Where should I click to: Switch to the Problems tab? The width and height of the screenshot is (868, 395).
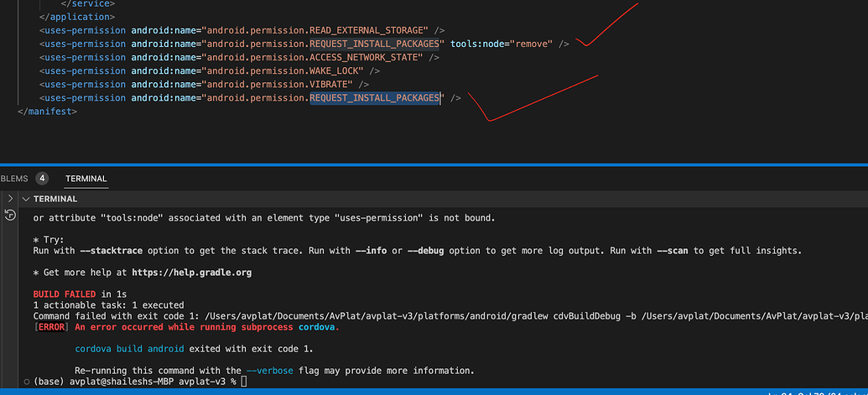pyautogui.click(x=14, y=179)
